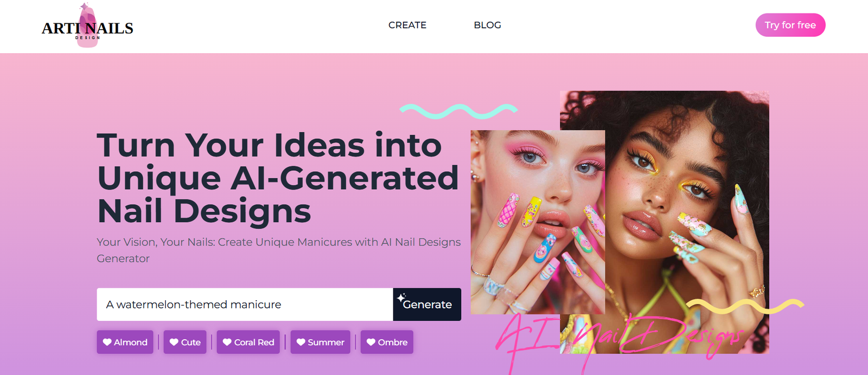Screen dimensions: 868x375
Task: Click the Turn Your Ideas headline
Action: (278, 178)
